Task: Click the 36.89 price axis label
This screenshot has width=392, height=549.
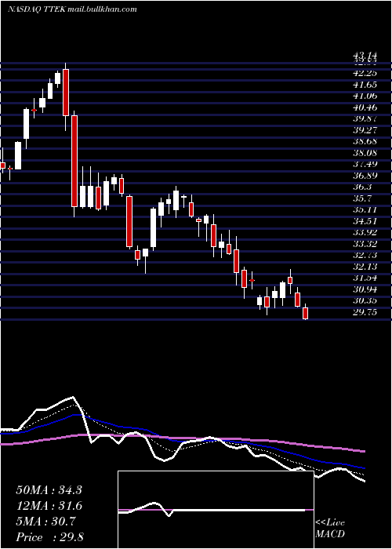Action: [x=364, y=176]
